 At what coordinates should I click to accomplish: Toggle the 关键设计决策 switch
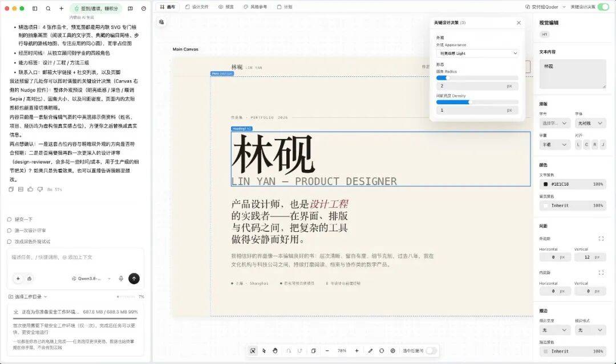603,7
